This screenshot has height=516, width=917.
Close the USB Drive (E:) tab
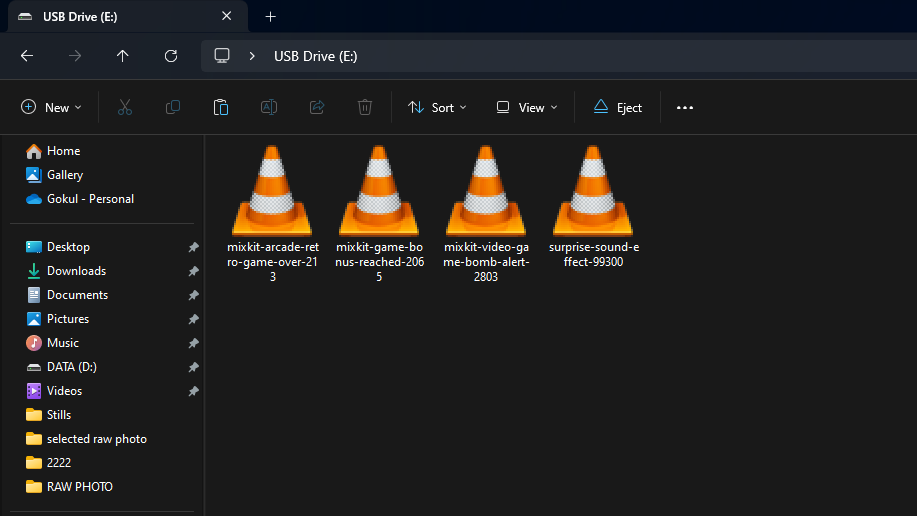click(227, 16)
